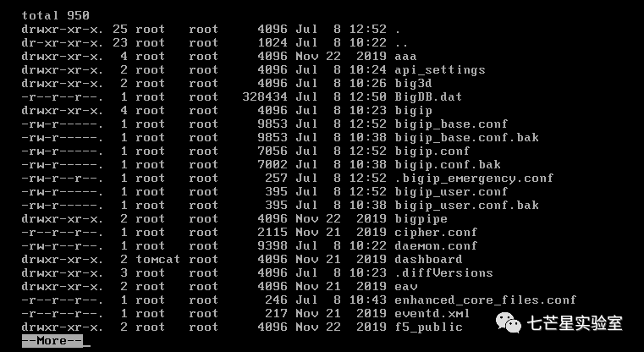Select the bigpipe directory name

tap(421, 219)
